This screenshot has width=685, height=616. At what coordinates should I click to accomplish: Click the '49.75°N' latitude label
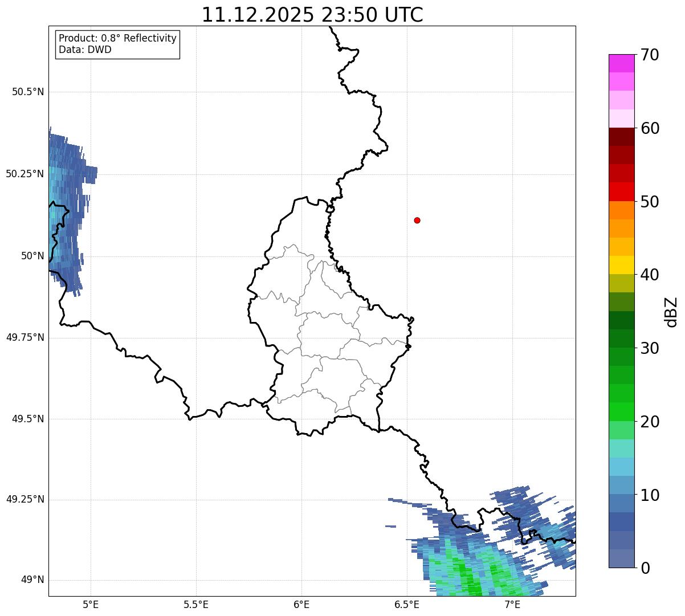click(25, 337)
